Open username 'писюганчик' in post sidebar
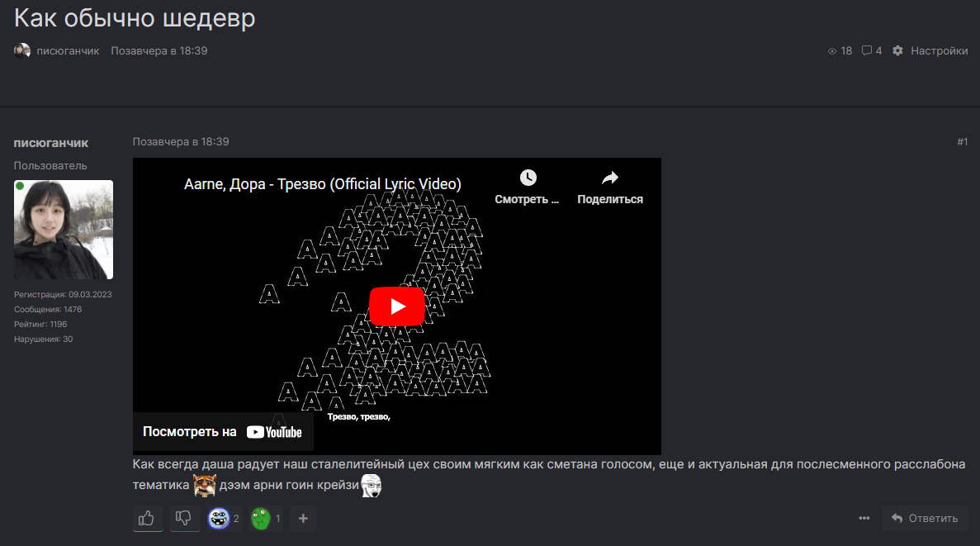The image size is (980, 546). (51, 143)
